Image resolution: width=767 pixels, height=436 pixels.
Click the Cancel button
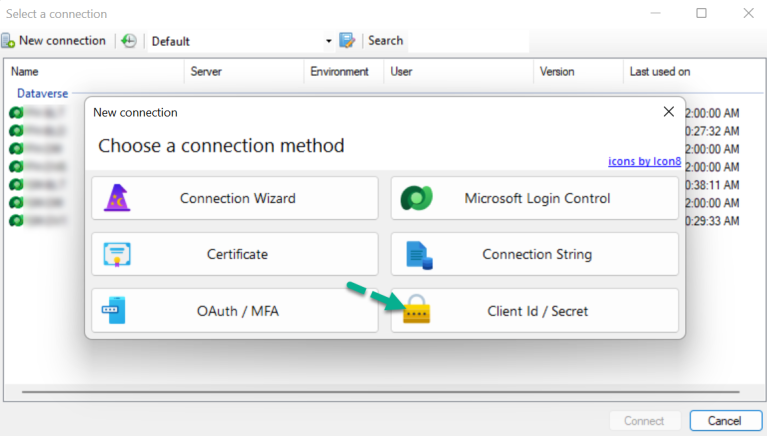[x=726, y=421]
